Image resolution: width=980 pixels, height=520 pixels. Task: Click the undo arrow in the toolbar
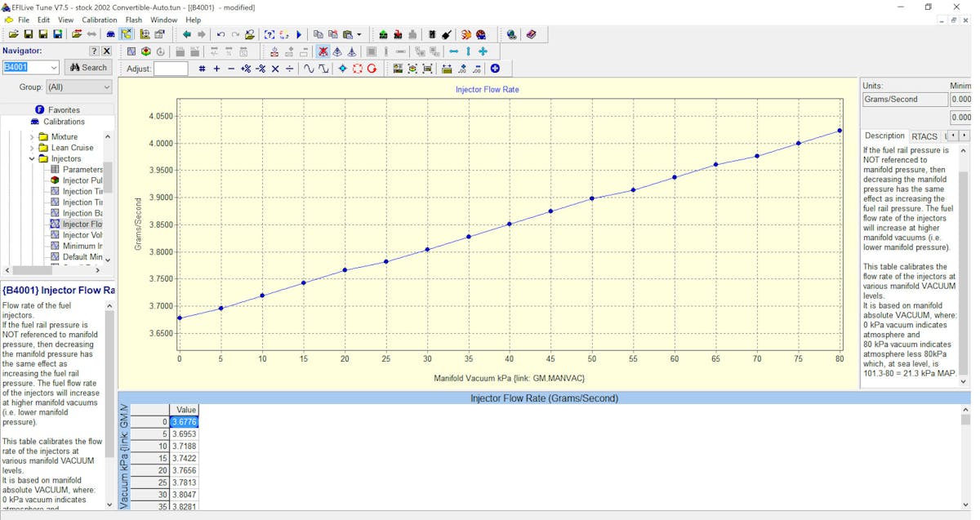[x=220, y=34]
